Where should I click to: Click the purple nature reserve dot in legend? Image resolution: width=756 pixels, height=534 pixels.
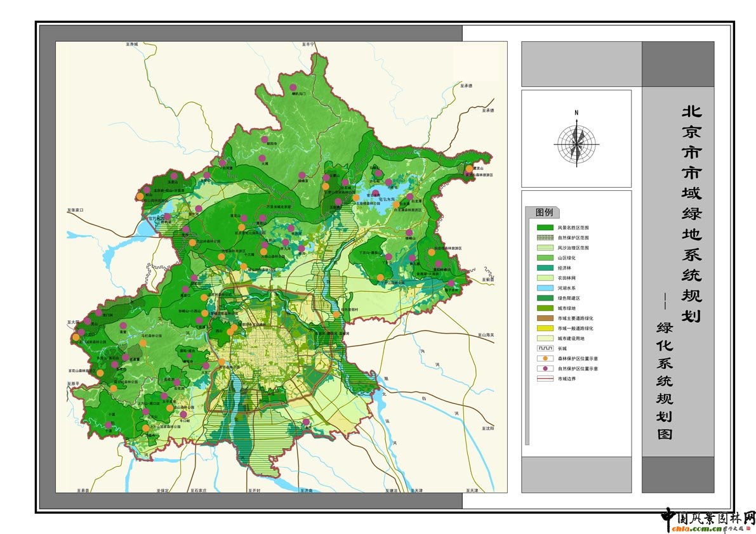[545, 368]
